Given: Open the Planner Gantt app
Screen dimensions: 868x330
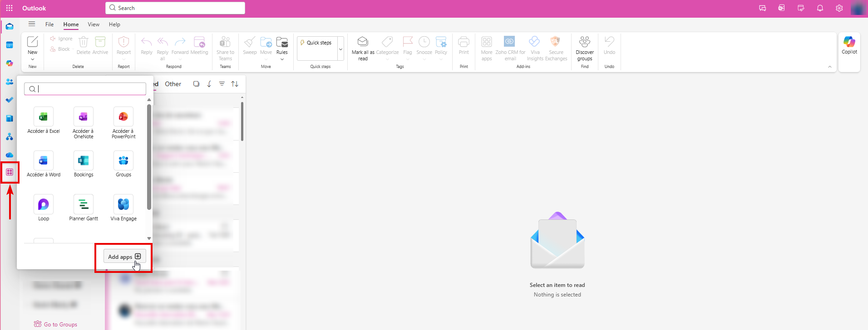Looking at the screenshot, I should (84, 208).
